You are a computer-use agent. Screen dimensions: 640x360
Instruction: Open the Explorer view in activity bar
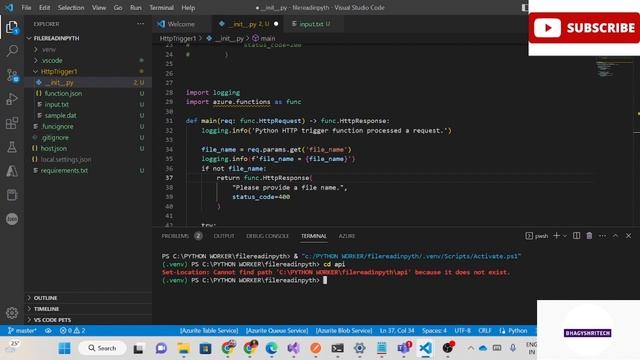pos(12,27)
